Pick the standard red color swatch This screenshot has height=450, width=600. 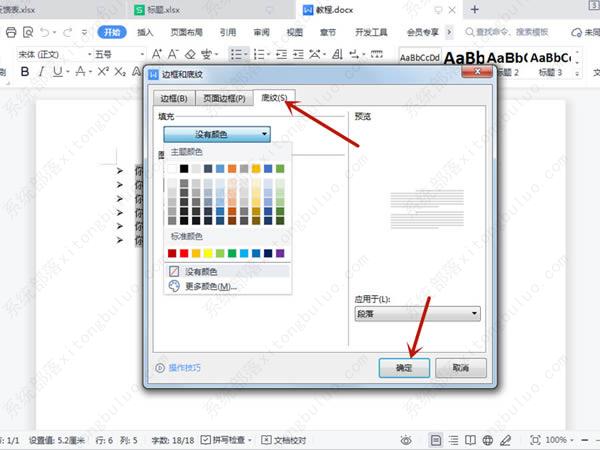click(185, 253)
